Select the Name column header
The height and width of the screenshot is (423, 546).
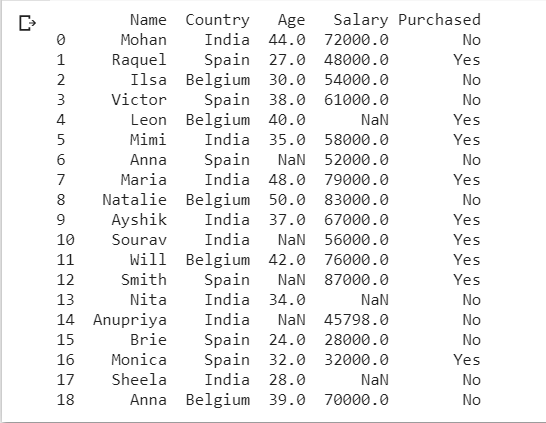(148, 20)
